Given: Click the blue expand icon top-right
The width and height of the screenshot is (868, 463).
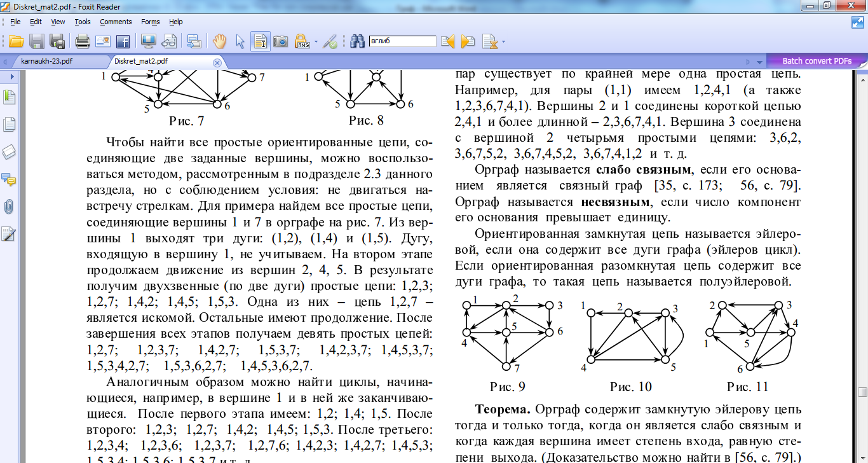Looking at the screenshot, I should 858,22.
